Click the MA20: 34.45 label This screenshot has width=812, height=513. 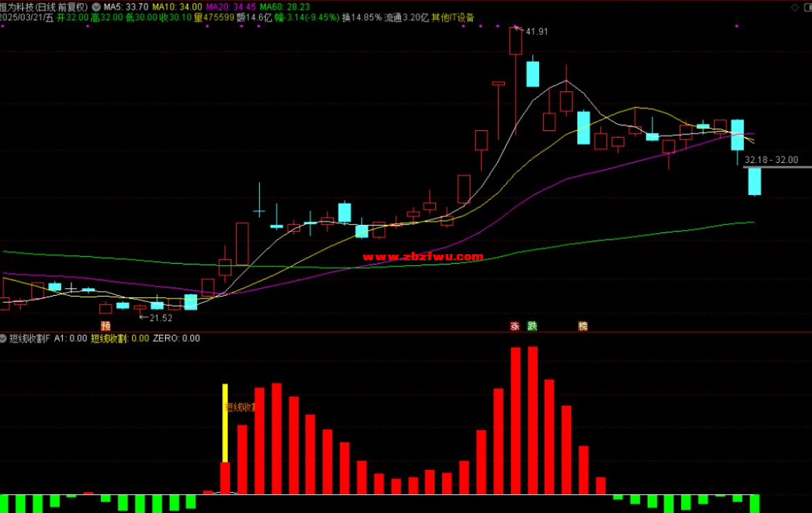[231, 7]
